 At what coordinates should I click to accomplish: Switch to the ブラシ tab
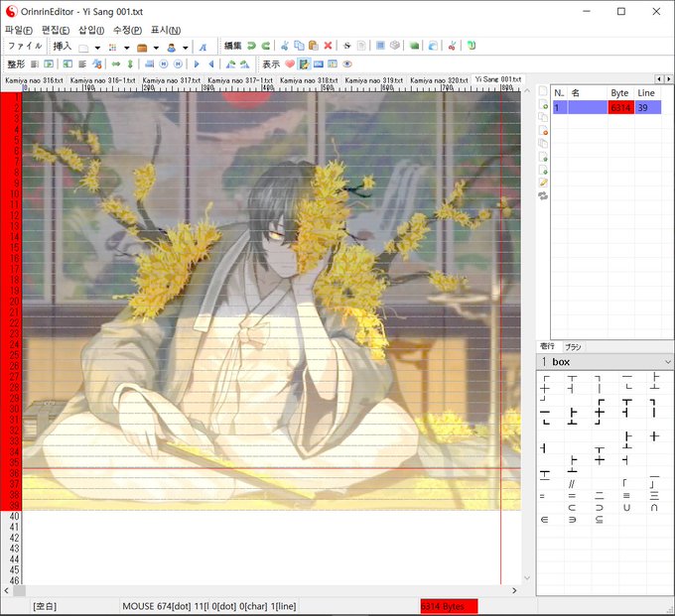point(573,346)
